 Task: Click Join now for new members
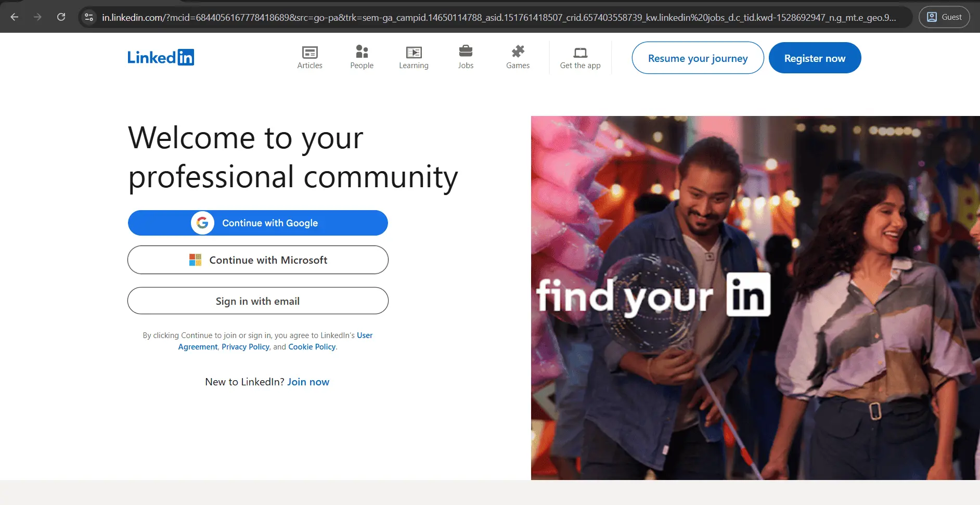308,382
